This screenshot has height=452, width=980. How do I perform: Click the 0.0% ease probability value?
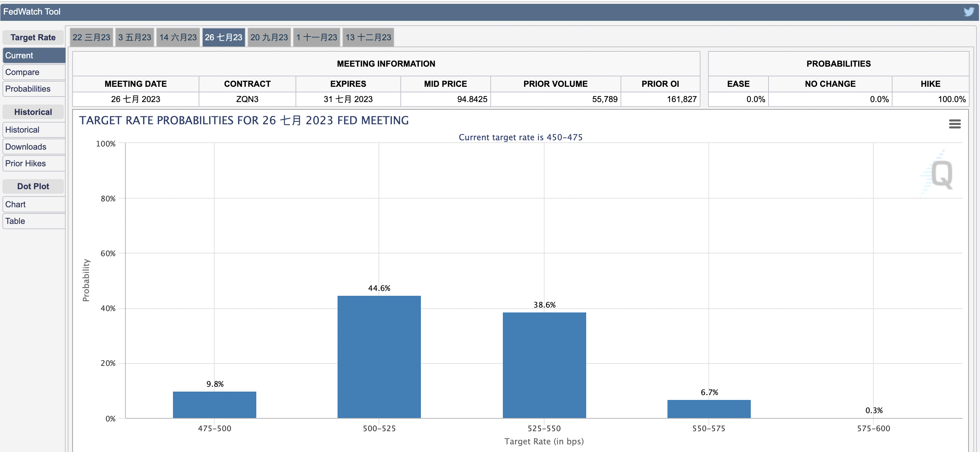[756, 99]
